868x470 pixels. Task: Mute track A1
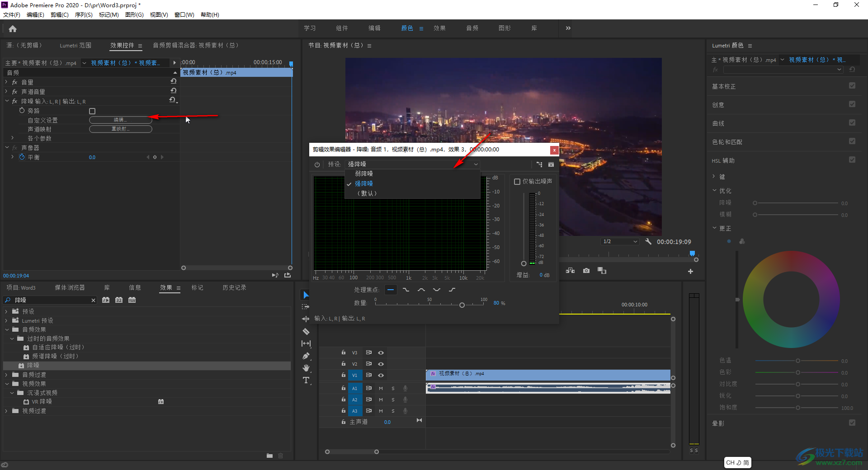(x=381, y=388)
